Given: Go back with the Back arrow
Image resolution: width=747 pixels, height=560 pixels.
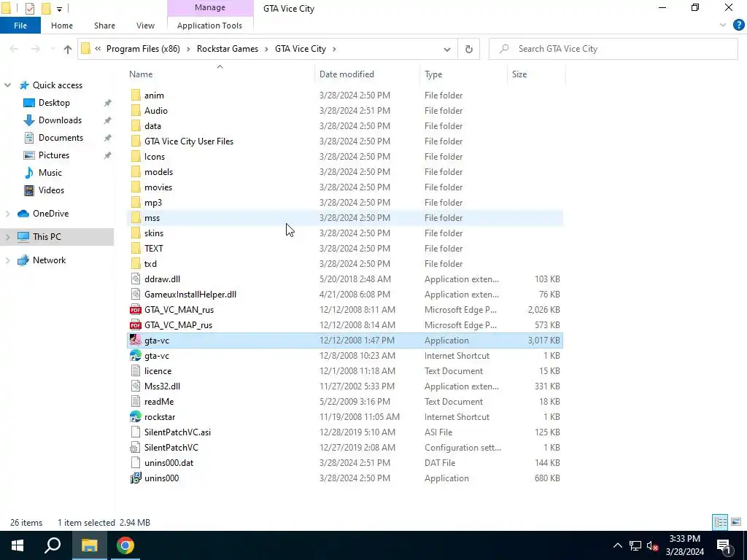Looking at the screenshot, I should point(15,49).
